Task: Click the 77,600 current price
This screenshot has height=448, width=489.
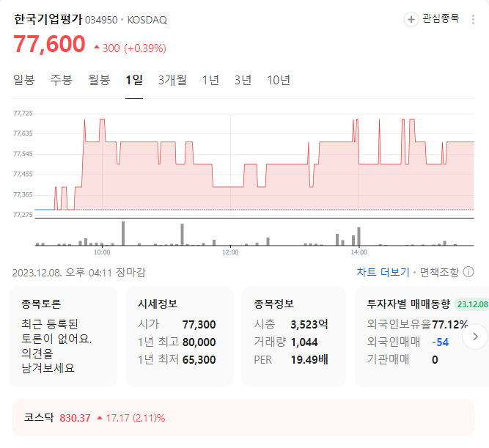Action: (x=49, y=44)
